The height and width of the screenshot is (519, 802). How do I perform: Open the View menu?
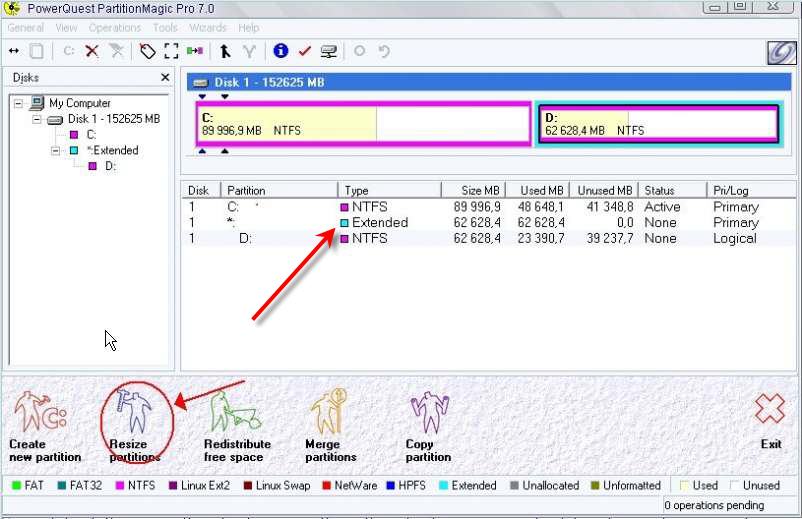[x=66, y=28]
